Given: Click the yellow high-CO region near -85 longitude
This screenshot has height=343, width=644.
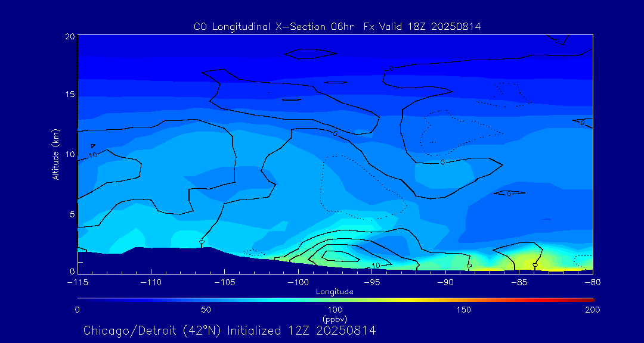Looking at the screenshot, I should [x=522, y=261].
